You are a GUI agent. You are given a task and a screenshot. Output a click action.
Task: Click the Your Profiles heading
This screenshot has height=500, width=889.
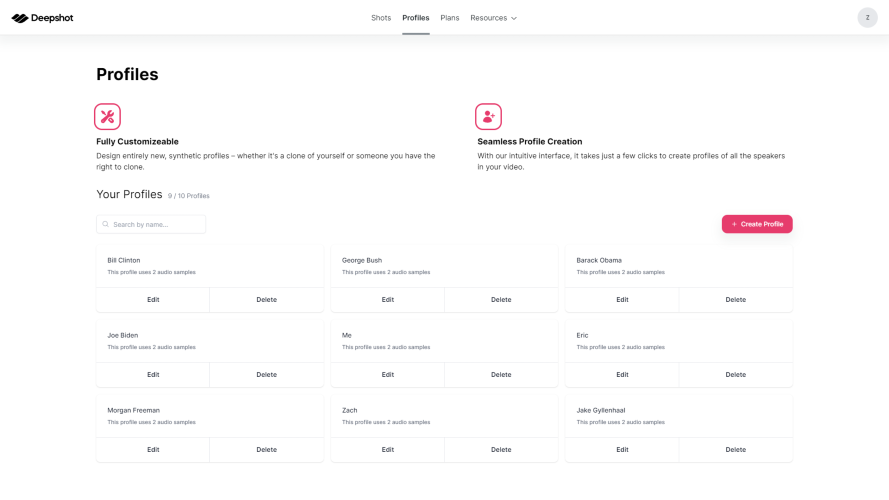pyautogui.click(x=129, y=194)
